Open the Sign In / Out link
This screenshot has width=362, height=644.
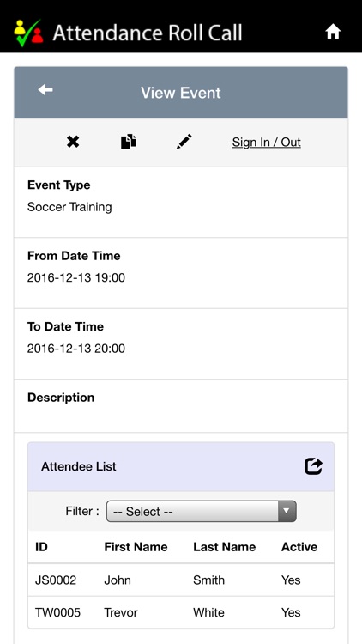pos(267,142)
